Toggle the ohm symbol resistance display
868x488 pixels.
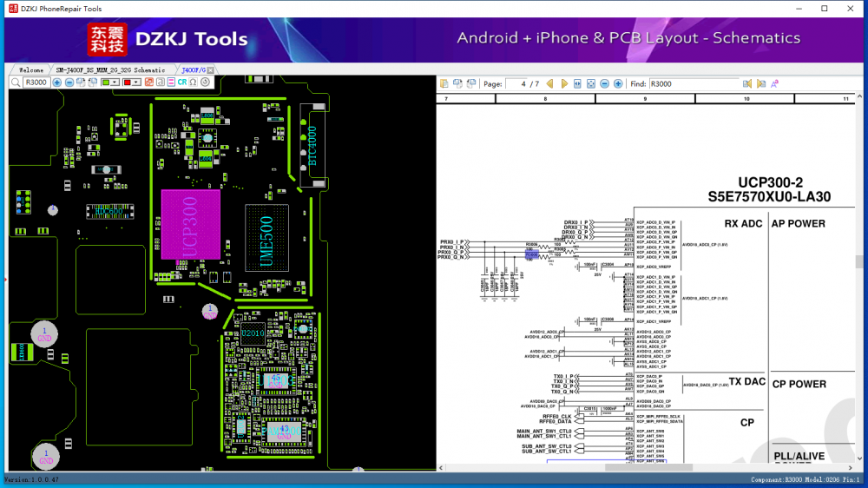193,82
